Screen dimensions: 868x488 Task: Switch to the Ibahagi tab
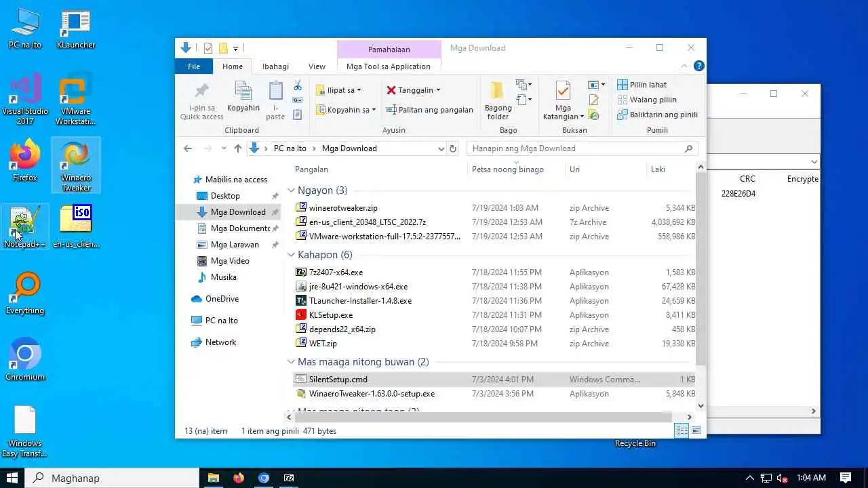(275, 66)
